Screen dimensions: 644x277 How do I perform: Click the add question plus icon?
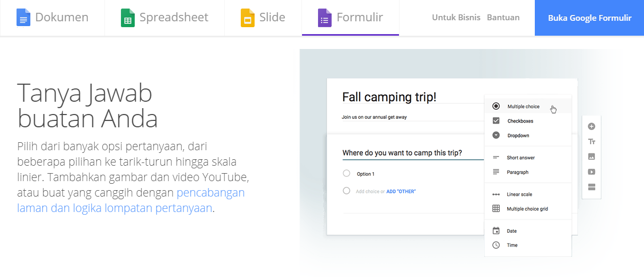tap(591, 127)
